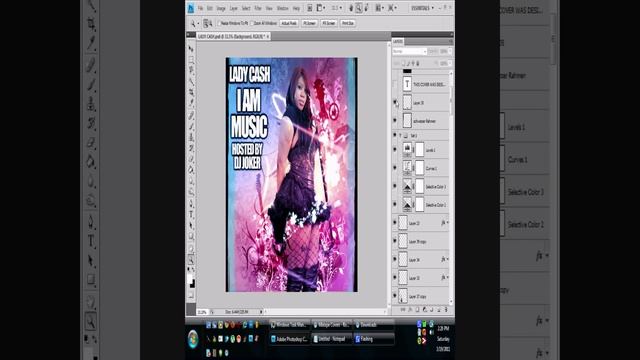The image size is (640, 360).
Task: Activate Rotate View tool in application bar
Action: point(366,8)
